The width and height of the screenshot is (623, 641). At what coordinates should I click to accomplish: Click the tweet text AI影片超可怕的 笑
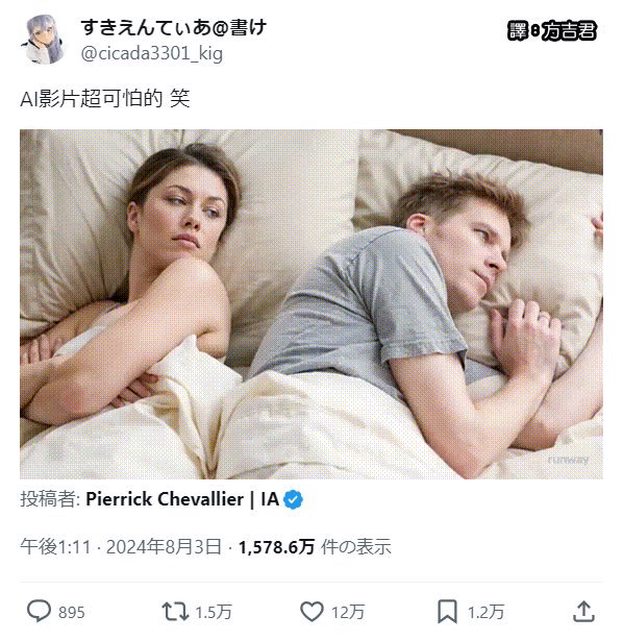(105, 99)
